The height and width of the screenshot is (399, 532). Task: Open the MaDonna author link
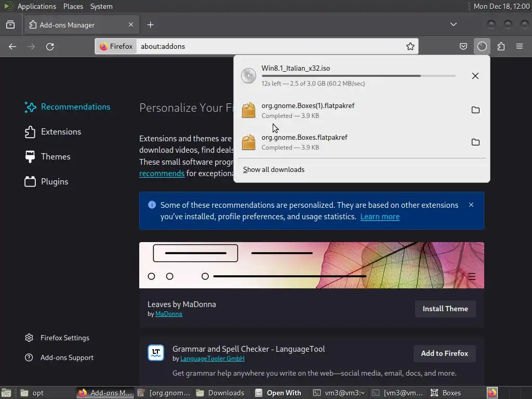(x=169, y=314)
